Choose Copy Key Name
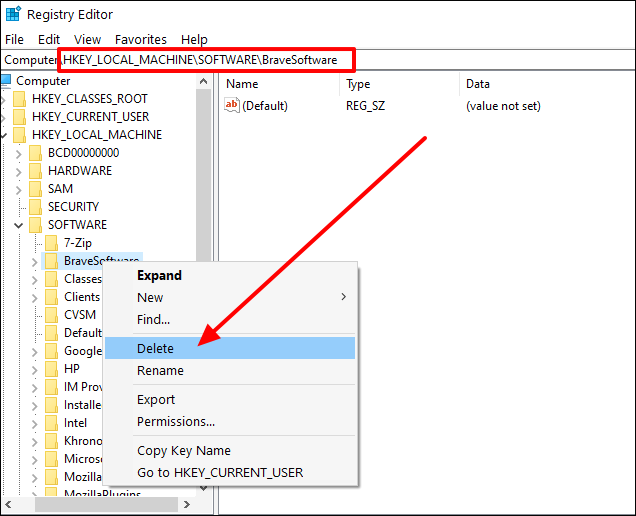The image size is (636, 516). coord(230,451)
